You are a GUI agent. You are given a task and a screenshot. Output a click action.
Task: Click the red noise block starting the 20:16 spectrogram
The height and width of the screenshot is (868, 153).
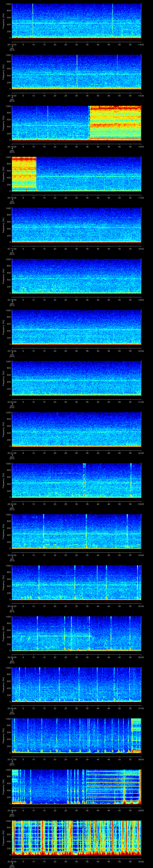[x=24, y=173]
